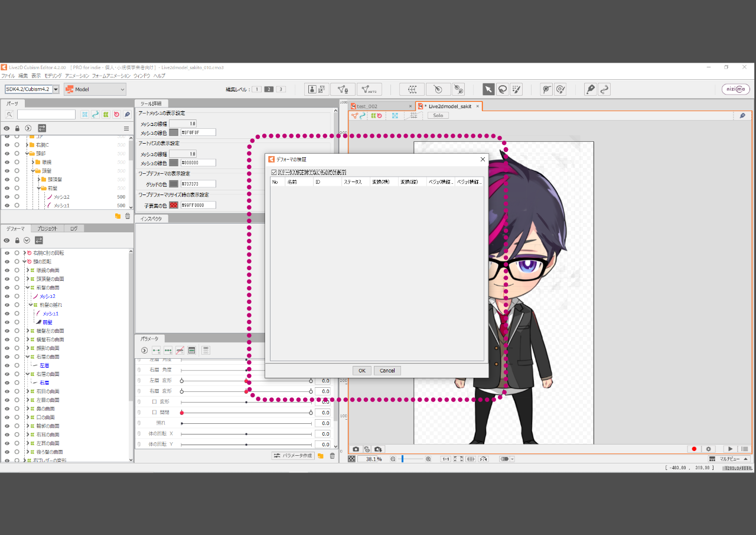Toggle visibility of メッシュ2 in Parts list

(6, 197)
